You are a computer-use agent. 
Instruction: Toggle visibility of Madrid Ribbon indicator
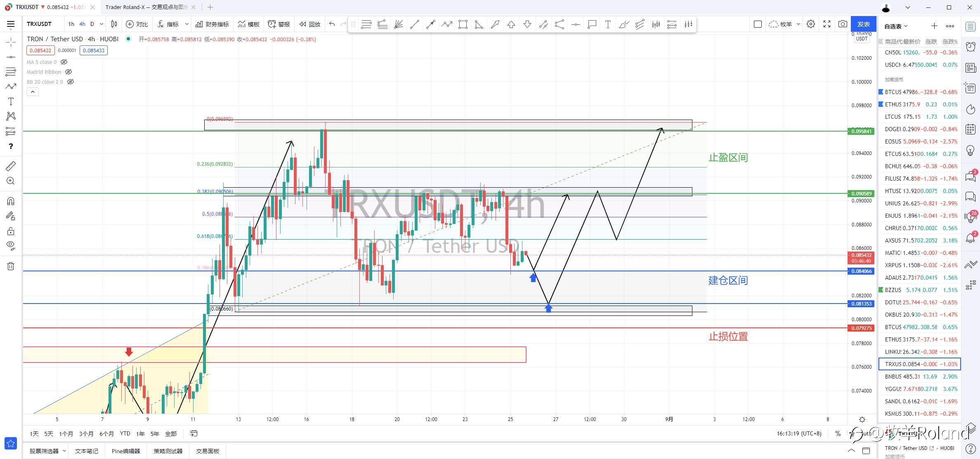click(x=68, y=72)
